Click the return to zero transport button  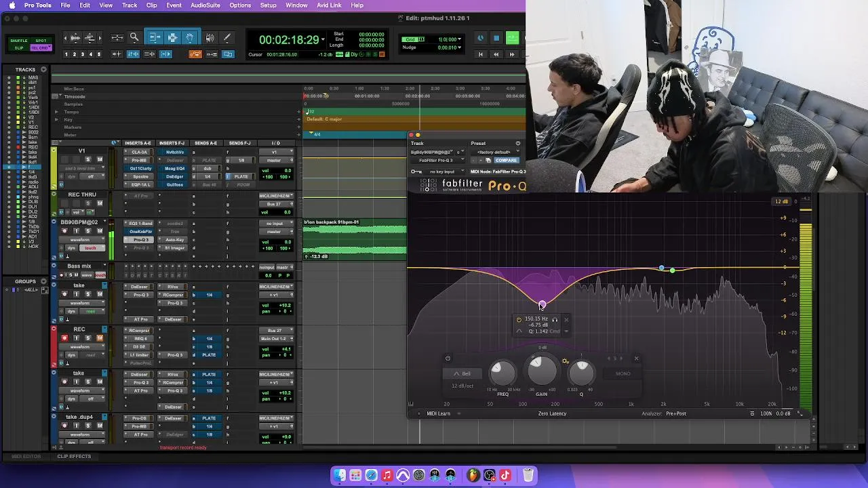pyautogui.click(x=480, y=54)
